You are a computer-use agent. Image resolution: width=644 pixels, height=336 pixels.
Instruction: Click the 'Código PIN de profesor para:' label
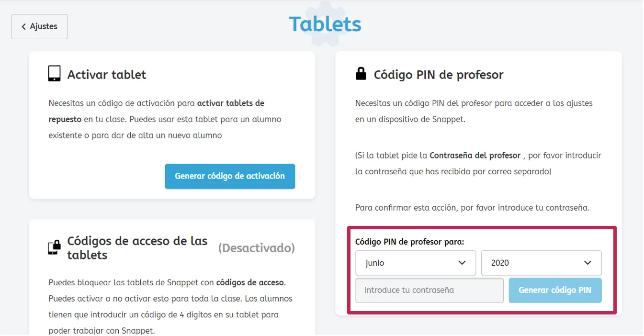click(409, 242)
